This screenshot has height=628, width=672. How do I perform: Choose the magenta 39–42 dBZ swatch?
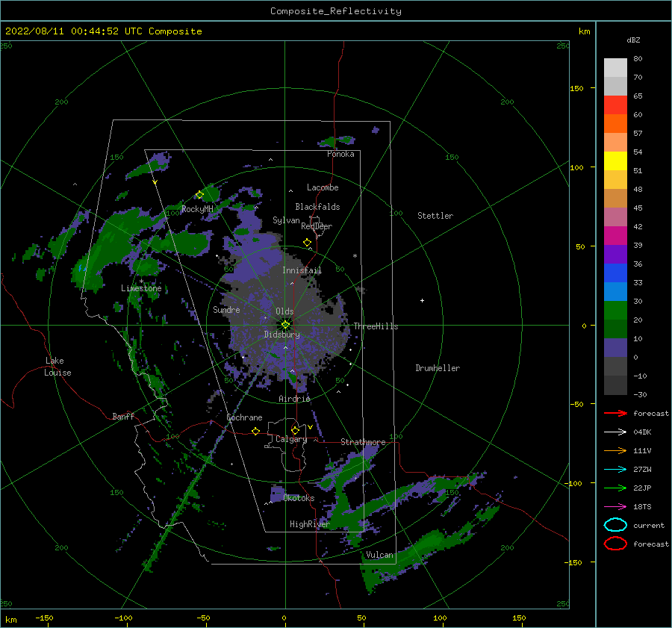point(615,236)
